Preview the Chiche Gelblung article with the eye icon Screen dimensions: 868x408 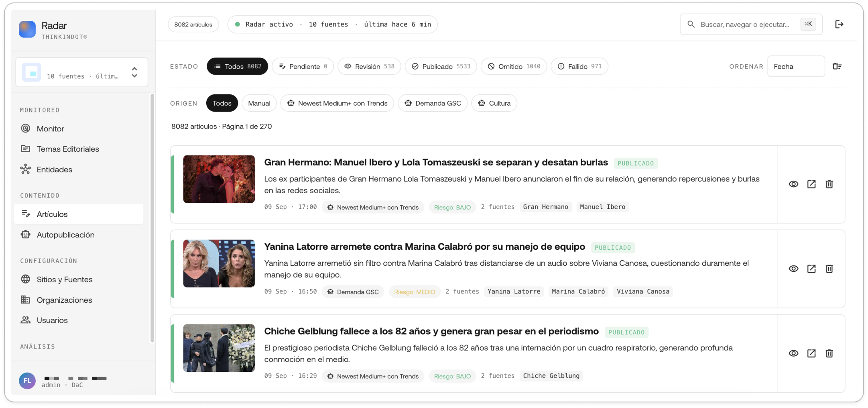[x=793, y=353]
